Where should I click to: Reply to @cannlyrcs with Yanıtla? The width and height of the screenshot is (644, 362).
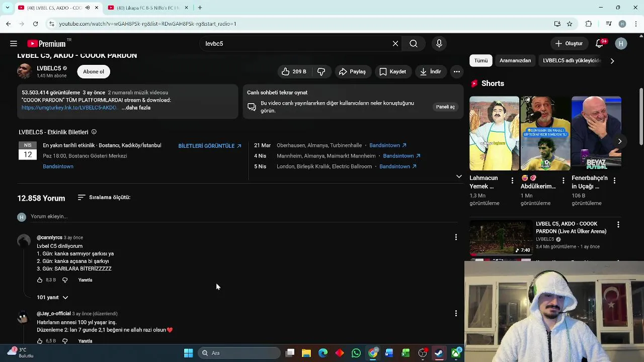pos(85,280)
